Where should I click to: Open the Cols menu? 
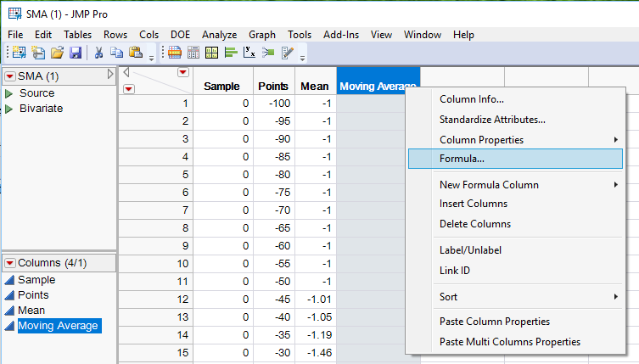(149, 35)
